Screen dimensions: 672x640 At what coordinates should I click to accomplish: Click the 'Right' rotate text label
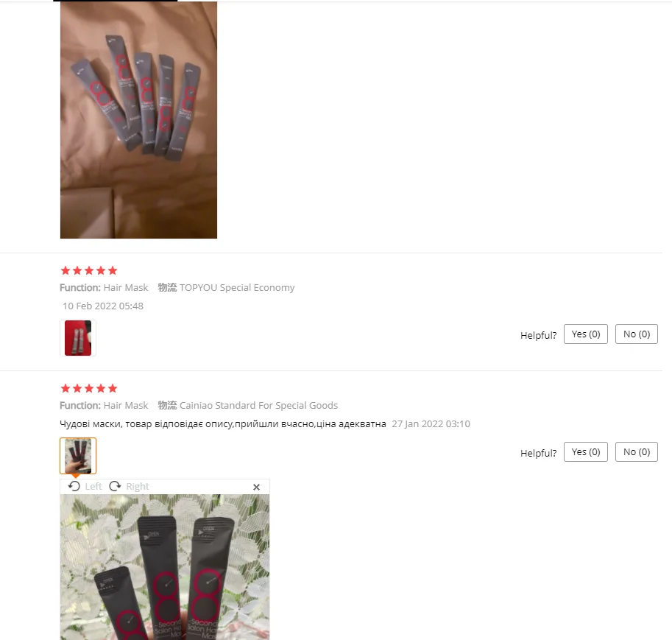click(138, 486)
